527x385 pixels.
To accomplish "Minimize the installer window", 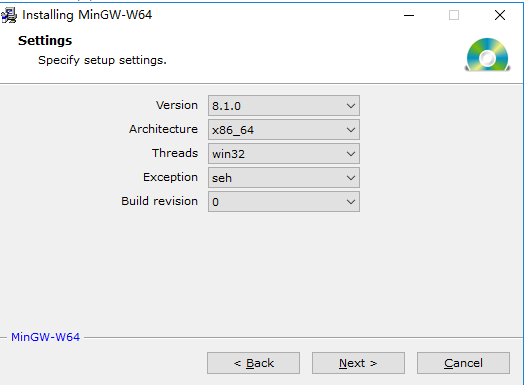I will [409, 15].
